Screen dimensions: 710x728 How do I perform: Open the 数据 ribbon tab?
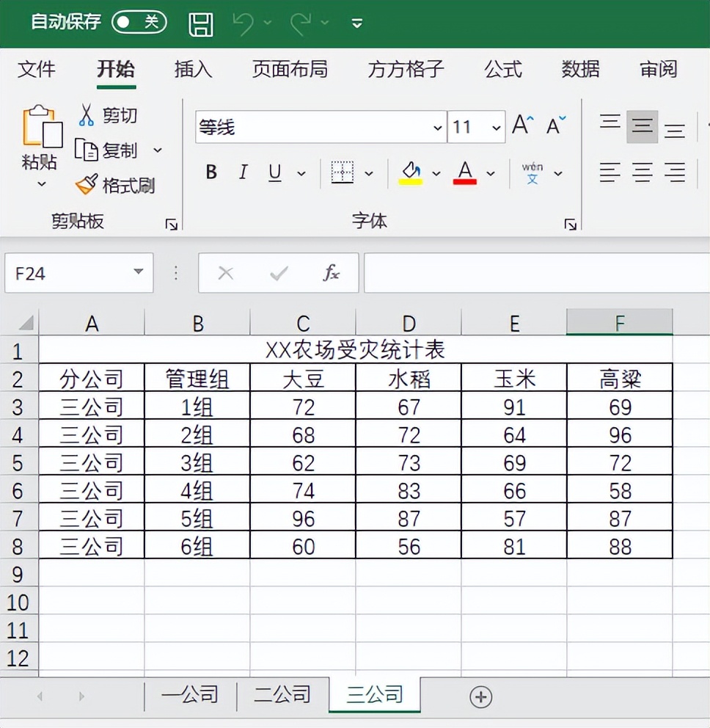click(x=579, y=70)
